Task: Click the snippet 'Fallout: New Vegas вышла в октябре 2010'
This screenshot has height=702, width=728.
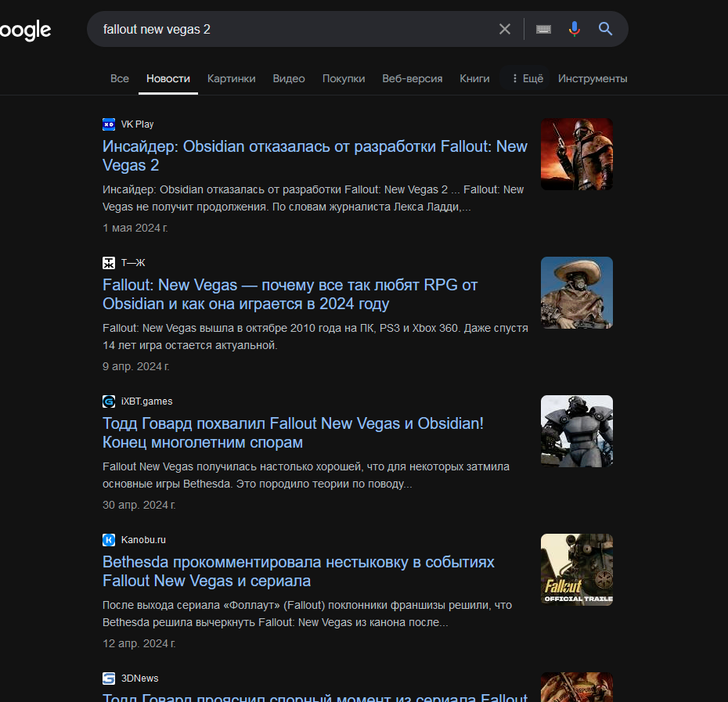Action: (315, 337)
